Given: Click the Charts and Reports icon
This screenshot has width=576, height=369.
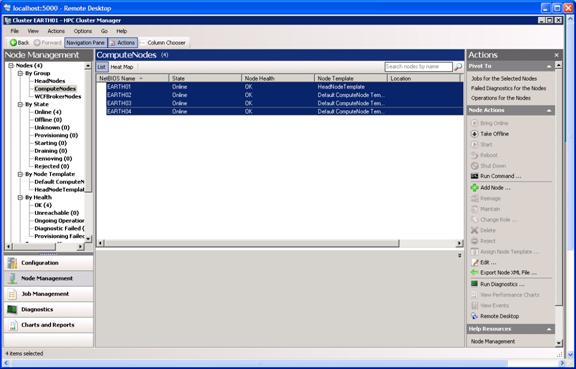Looking at the screenshot, I should (x=12, y=325).
